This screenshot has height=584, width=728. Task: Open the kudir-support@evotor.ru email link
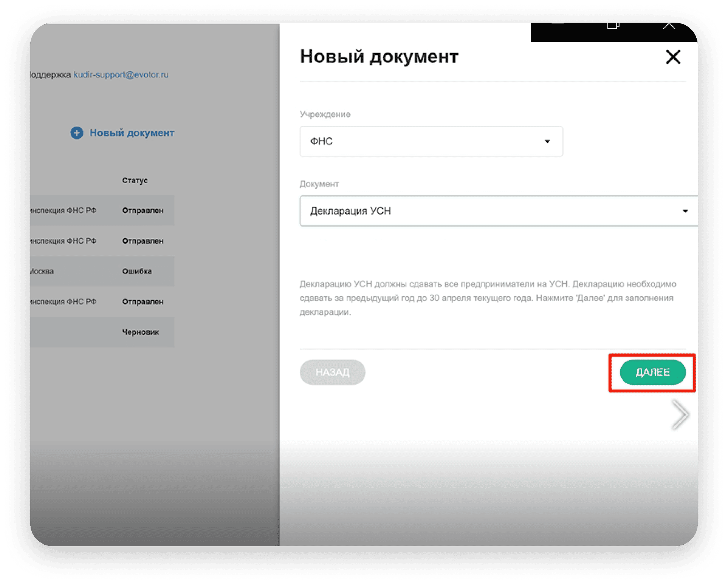point(121,75)
